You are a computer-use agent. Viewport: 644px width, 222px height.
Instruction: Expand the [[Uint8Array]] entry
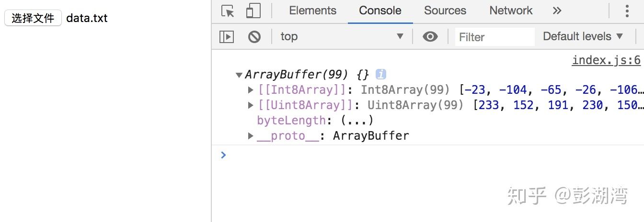point(251,105)
